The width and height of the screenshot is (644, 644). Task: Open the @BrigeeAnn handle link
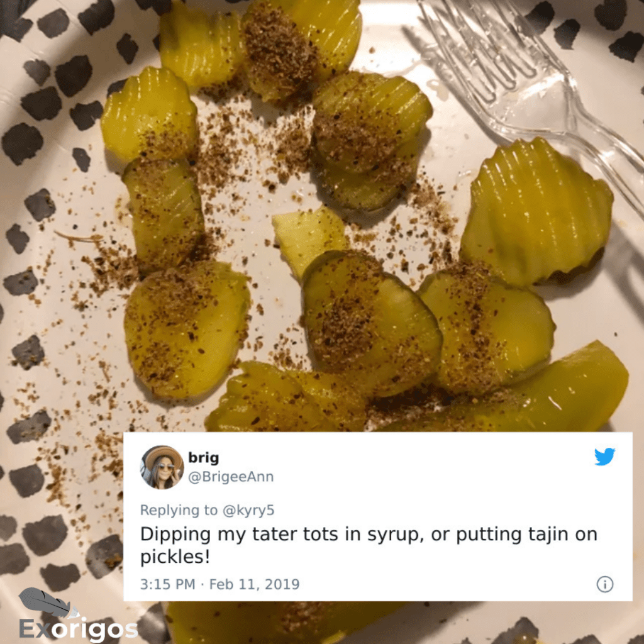[231, 477]
